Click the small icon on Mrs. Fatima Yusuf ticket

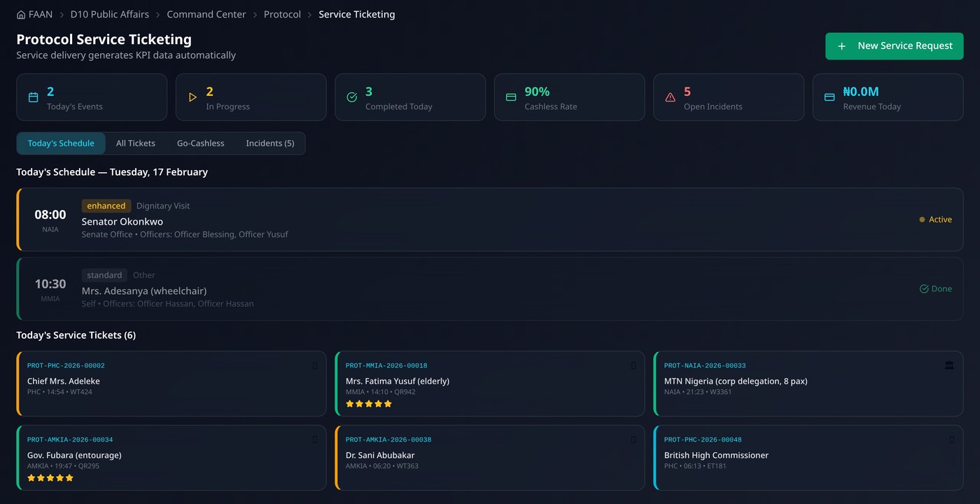pos(633,365)
